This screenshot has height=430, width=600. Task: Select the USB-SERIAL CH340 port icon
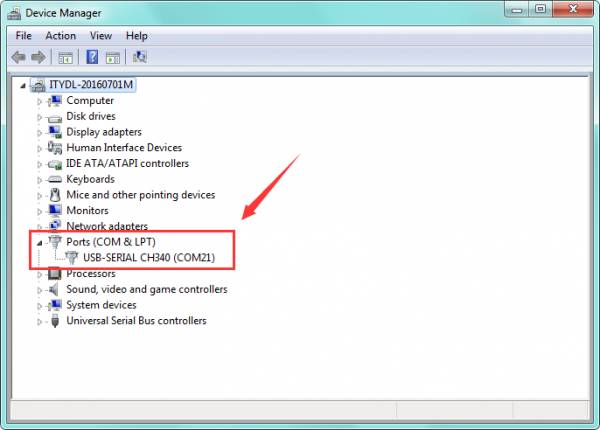(x=72, y=258)
